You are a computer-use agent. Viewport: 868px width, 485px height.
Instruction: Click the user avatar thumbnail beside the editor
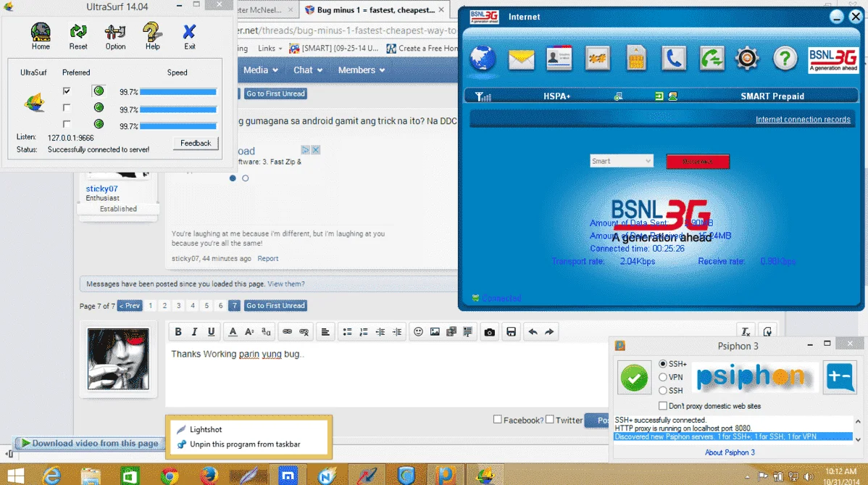[x=118, y=359]
